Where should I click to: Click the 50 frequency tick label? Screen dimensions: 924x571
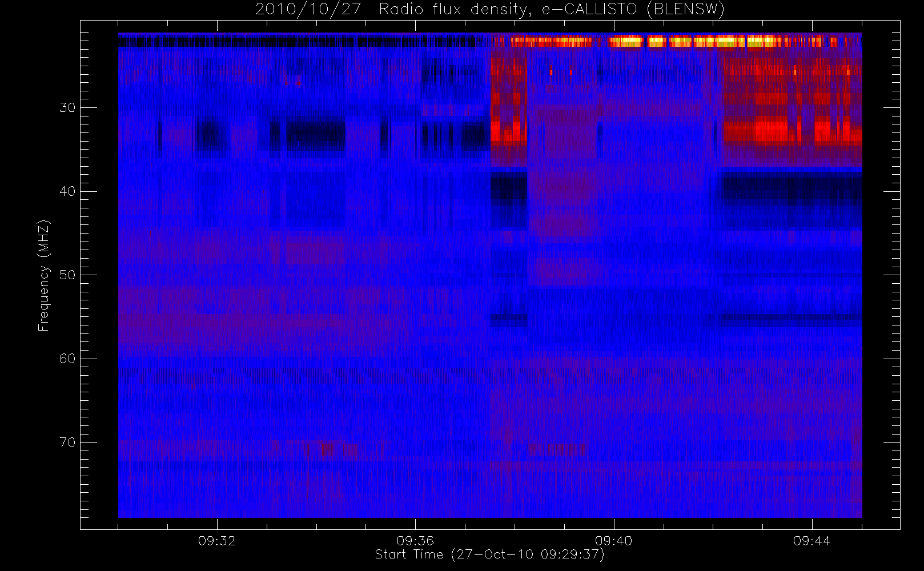coord(67,275)
